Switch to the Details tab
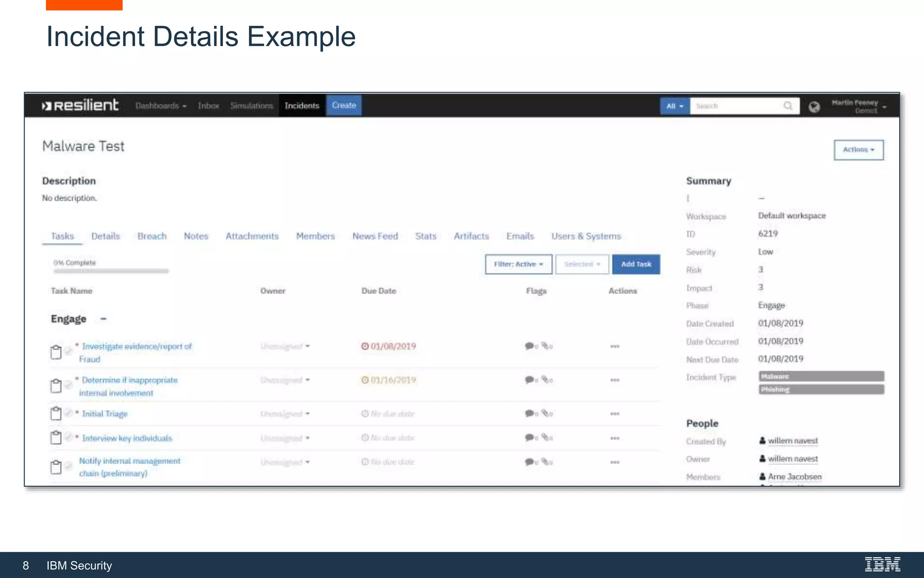 point(106,236)
